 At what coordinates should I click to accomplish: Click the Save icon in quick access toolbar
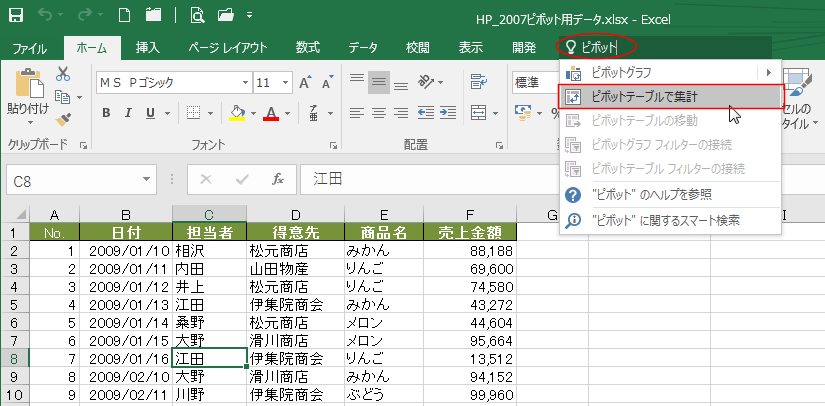[16, 15]
